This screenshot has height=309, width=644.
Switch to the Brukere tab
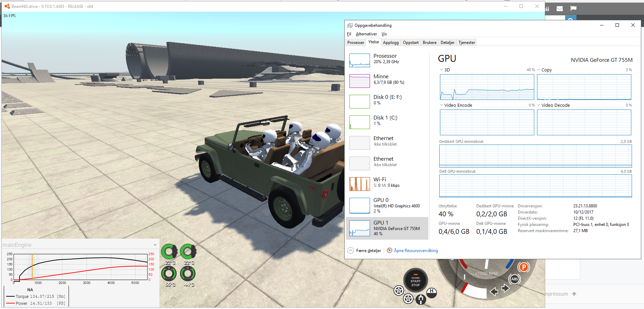pyautogui.click(x=430, y=43)
